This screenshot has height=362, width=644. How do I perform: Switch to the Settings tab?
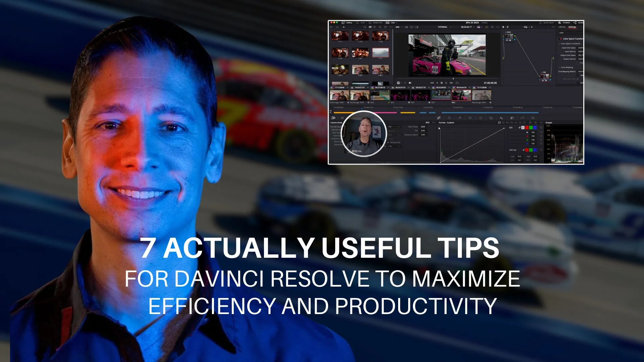click(x=572, y=27)
